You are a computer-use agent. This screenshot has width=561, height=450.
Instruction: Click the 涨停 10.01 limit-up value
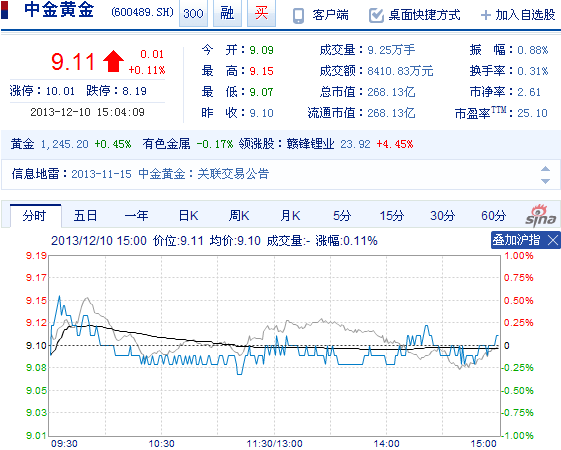click(60, 91)
